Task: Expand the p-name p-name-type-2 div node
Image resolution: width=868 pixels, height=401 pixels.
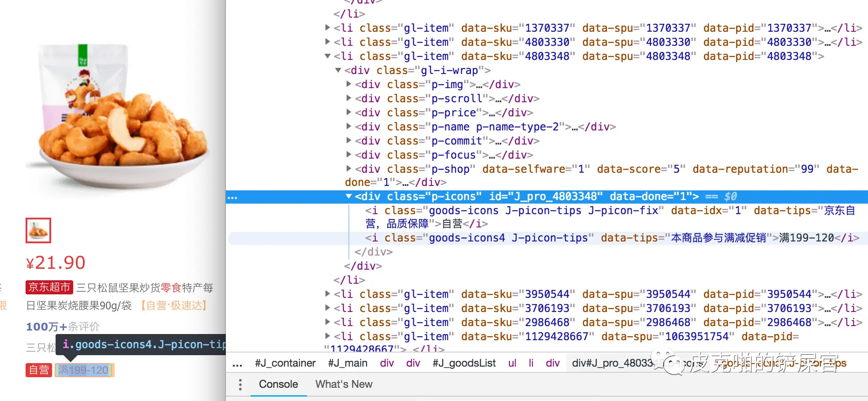Action: 349,126
